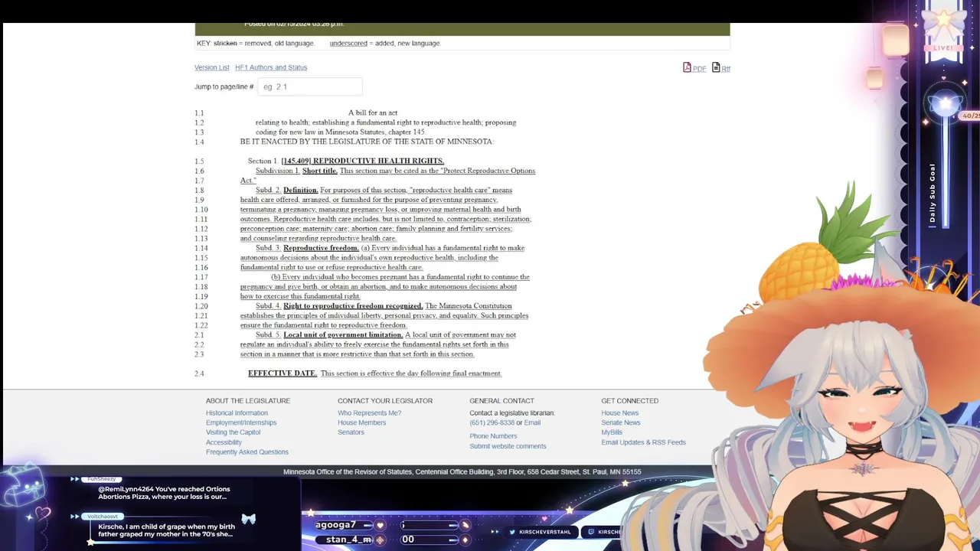
Task: Open Email Updates & RSS Feeds link
Action: [x=643, y=442]
